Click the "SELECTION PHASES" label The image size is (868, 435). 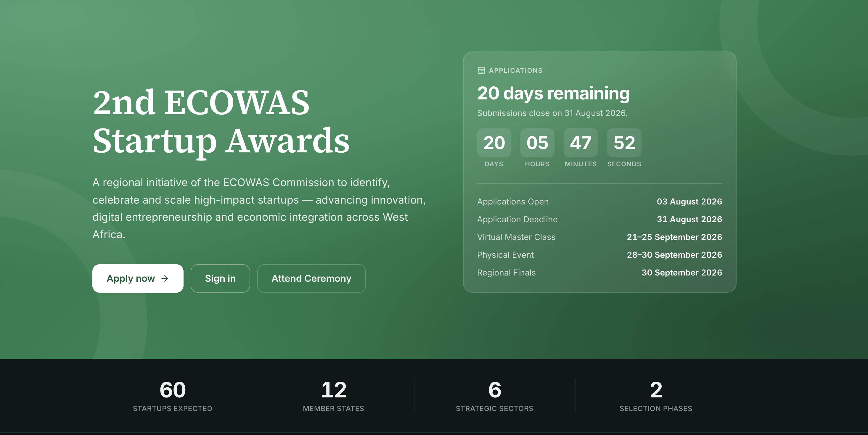(656, 409)
